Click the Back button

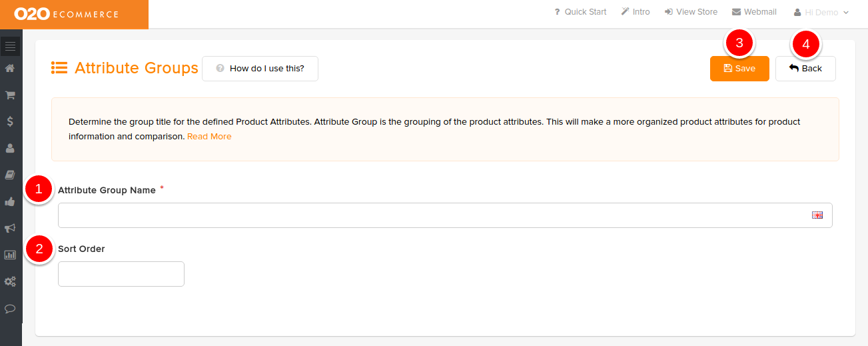point(805,69)
